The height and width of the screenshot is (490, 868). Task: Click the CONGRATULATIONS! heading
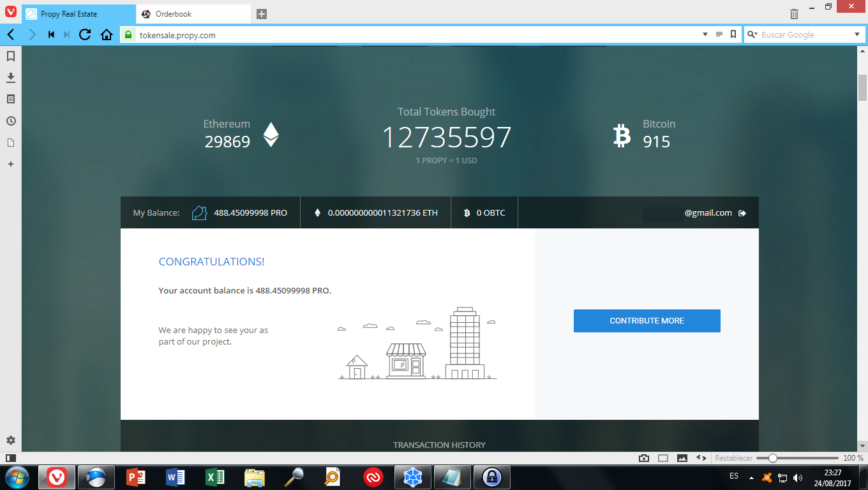(211, 262)
